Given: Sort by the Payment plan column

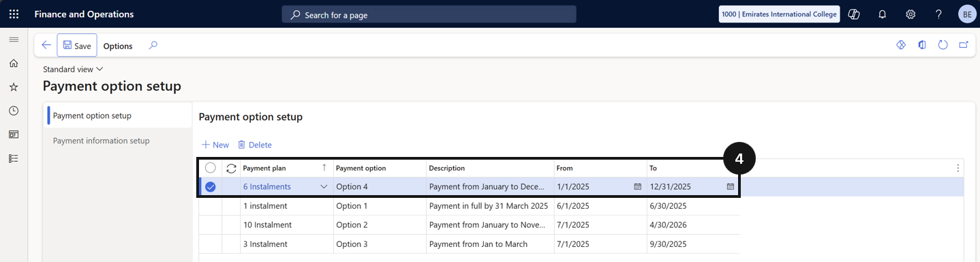Looking at the screenshot, I should click(286, 168).
